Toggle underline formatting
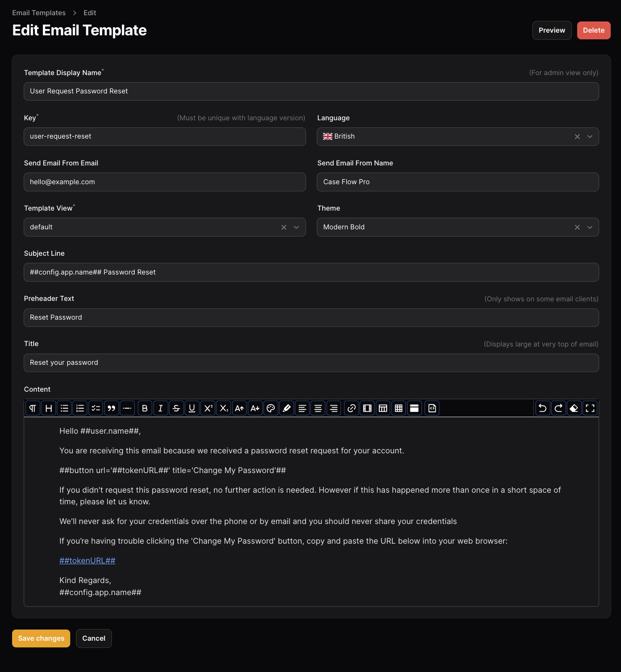 (x=192, y=408)
